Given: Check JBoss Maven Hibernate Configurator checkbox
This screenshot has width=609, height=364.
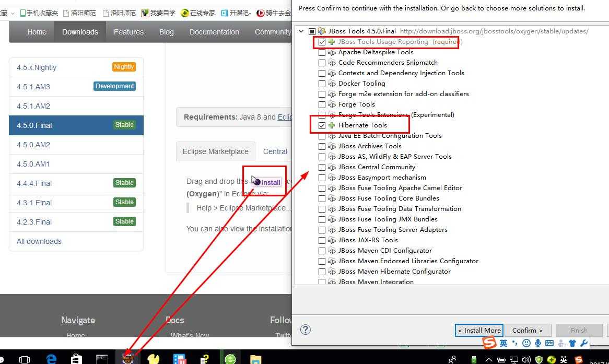Looking at the screenshot, I should pyautogui.click(x=322, y=272).
